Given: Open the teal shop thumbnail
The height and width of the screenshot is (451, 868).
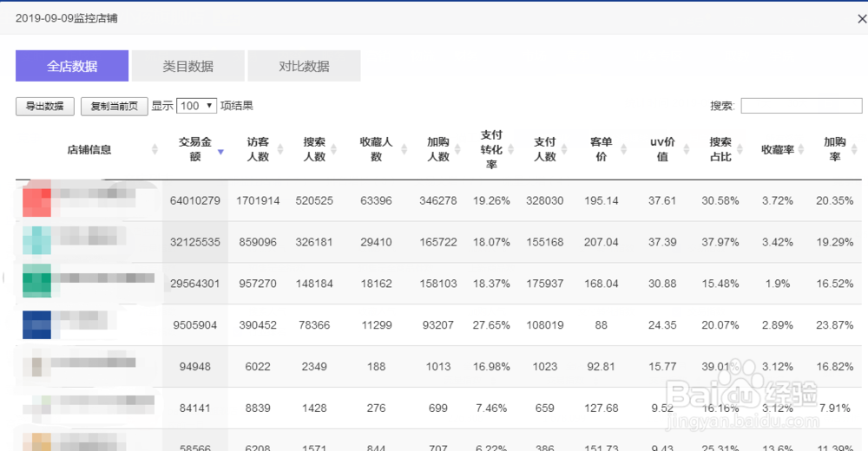Looking at the screenshot, I should (x=36, y=240).
